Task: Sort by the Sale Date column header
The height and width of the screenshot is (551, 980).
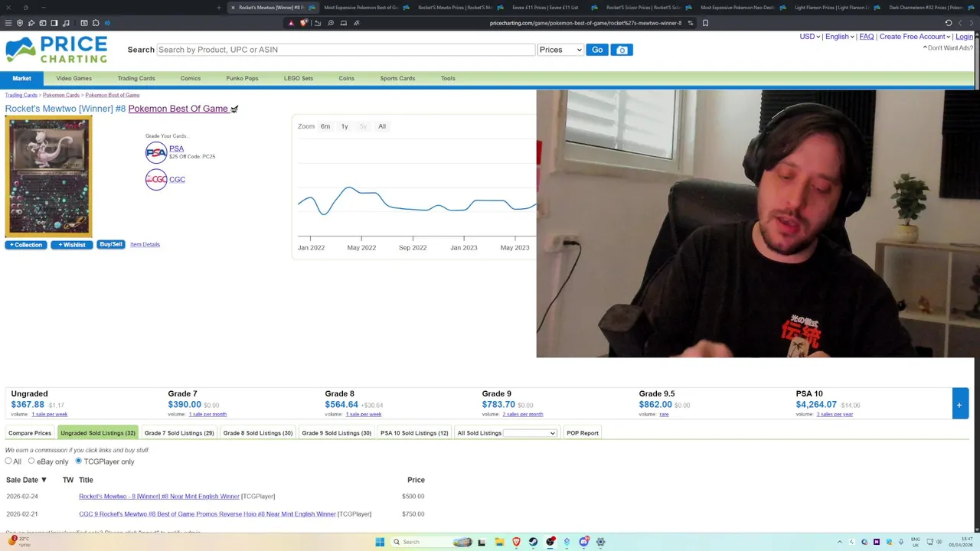Action: click(x=26, y=480)
